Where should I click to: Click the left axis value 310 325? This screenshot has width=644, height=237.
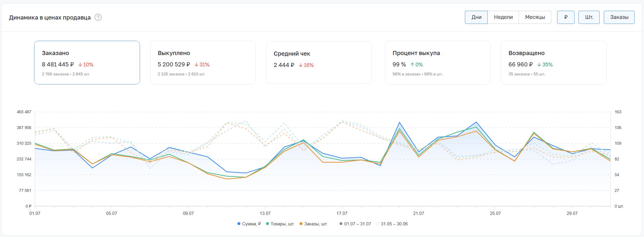pyautogui.click(x=24, y=143)
